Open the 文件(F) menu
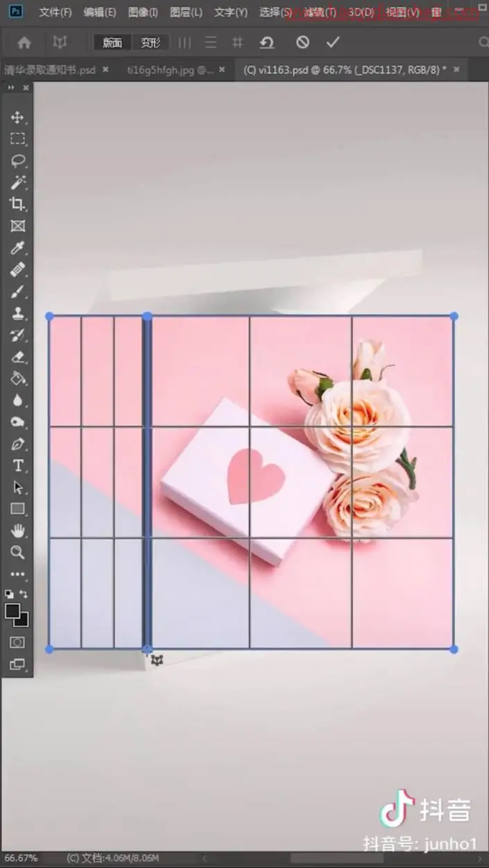This screenshot has height=868, width=489. (x=55, y=12)
